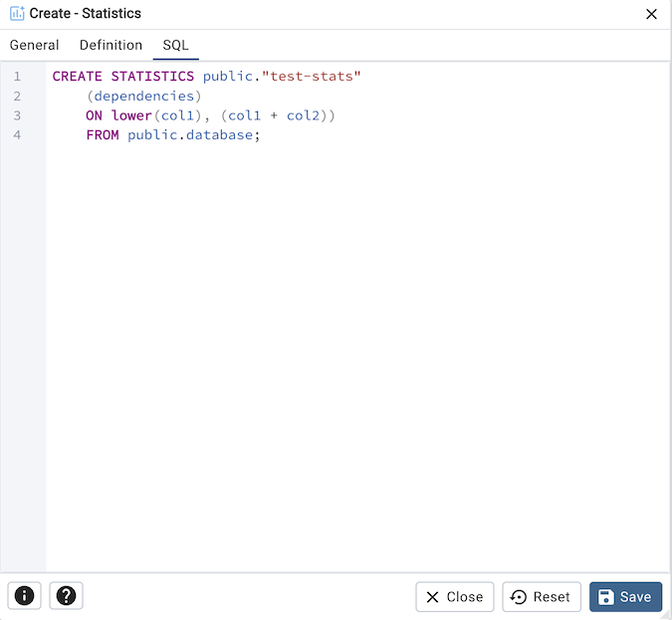Click the STATISTICS keyword
The image size is (672, 620).
152,77
